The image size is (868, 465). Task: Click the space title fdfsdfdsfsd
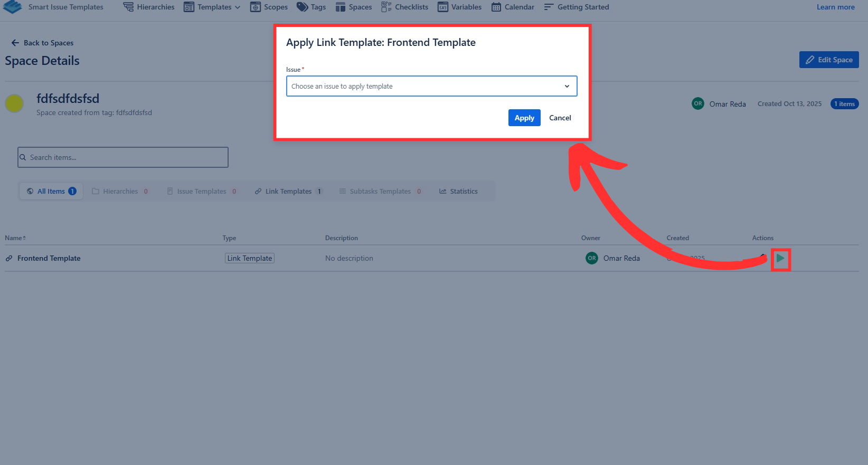(68, 99)
